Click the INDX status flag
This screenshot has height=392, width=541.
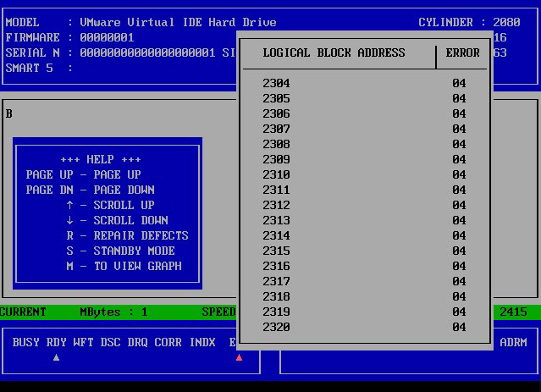point(202,342)
